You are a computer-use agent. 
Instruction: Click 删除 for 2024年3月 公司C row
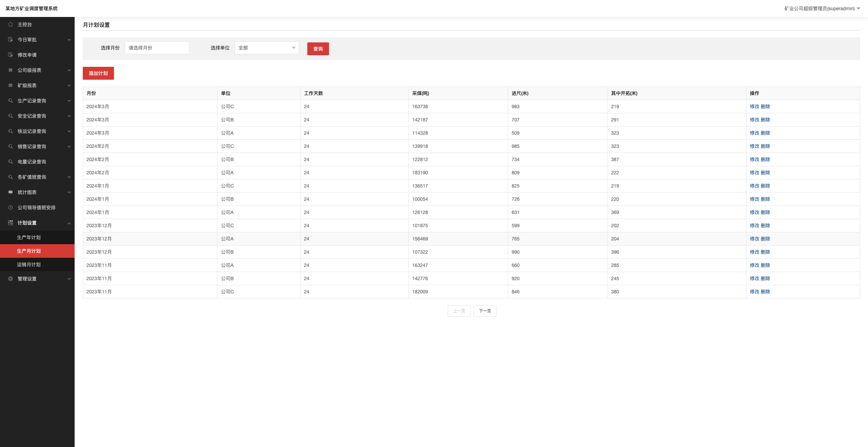765,106
